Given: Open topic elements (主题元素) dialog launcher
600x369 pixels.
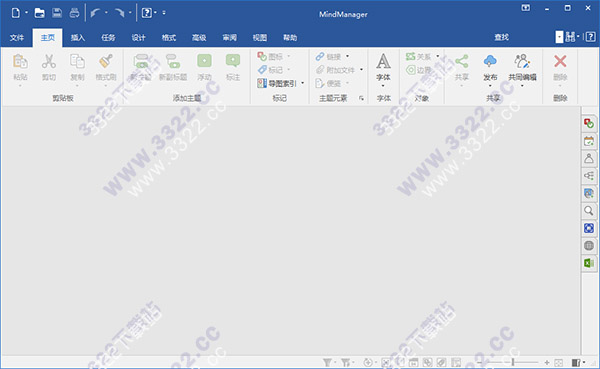Looking at the screenshot, I should pyautogui.click(x=361, y=98).
